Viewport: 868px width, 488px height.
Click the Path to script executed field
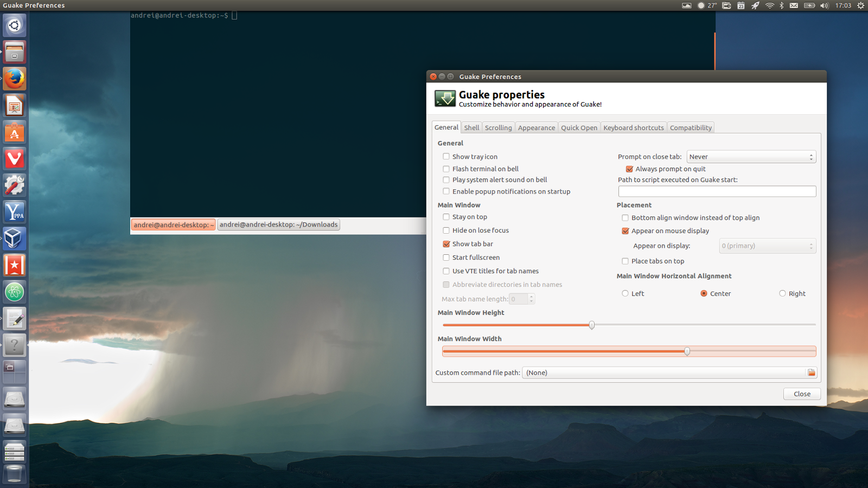717,191
